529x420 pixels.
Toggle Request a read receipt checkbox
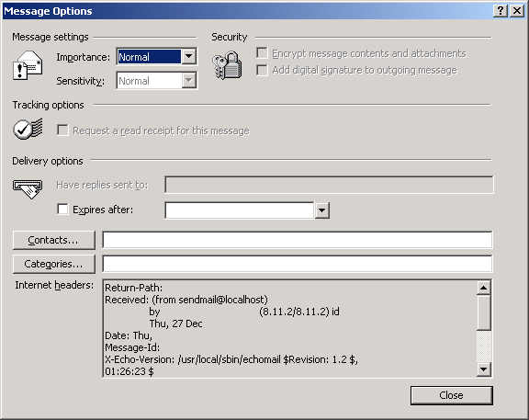pos(62,131)
